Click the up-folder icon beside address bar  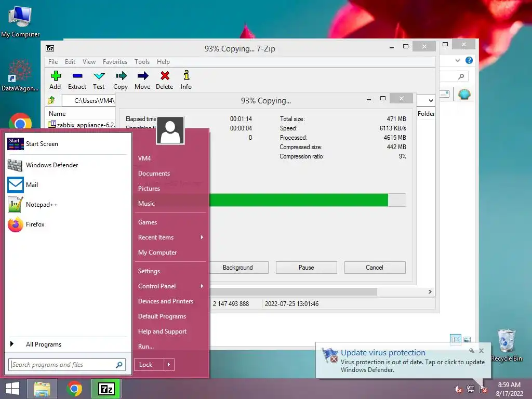tap(51, 100)
